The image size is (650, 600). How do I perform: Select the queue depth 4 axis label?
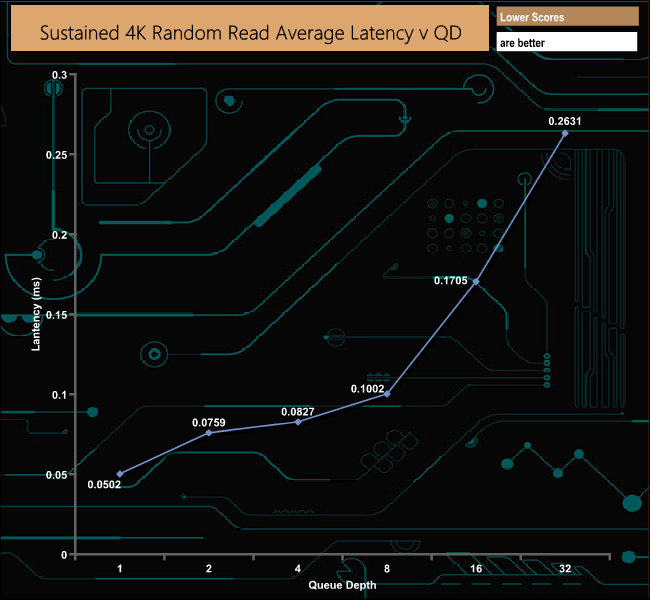[x=298, y=568]
